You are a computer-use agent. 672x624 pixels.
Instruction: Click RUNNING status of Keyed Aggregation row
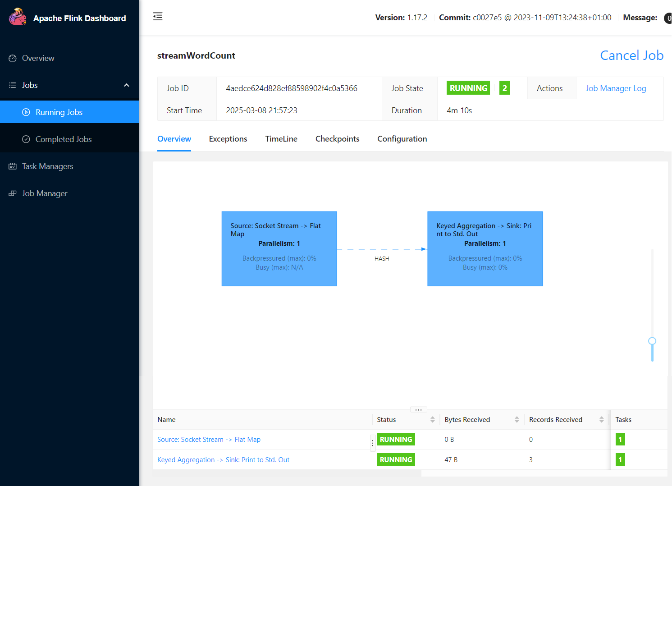(396, 460)
